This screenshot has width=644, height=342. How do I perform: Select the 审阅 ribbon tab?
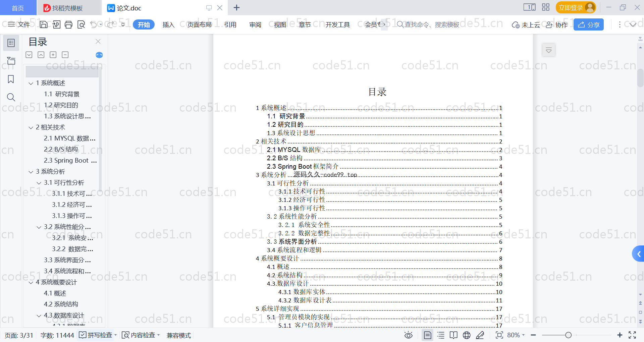pyautogui.click(x=255, y=24)
